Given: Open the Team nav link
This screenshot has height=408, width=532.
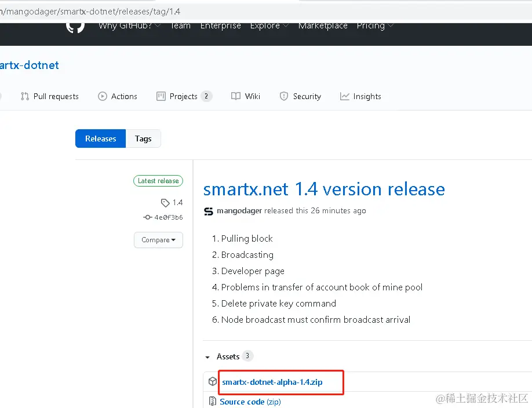Looking at the screenshot, I should [180, 26].
